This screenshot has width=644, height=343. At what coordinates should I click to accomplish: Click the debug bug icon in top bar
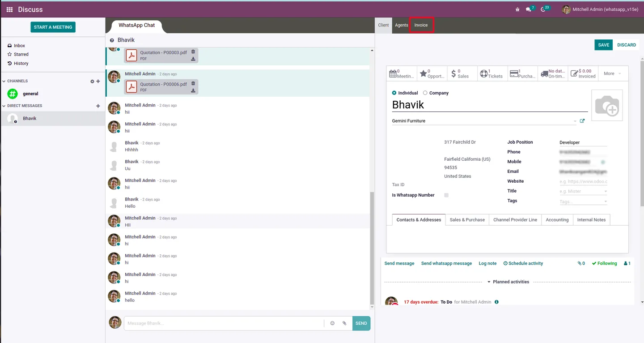(x=517, y=9)
